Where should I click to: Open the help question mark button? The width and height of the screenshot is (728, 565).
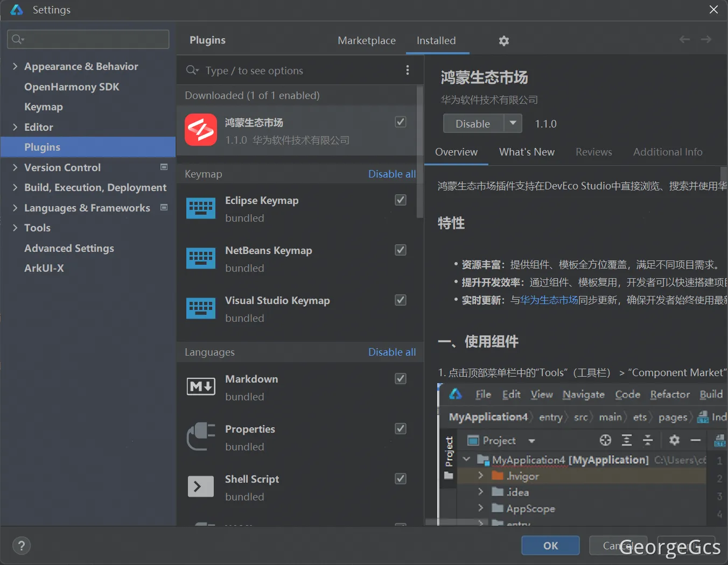tap(22, 546)
